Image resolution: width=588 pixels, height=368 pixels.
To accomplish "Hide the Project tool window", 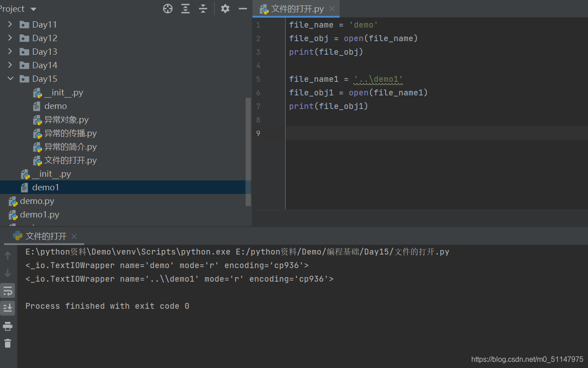I will (243, 9).
